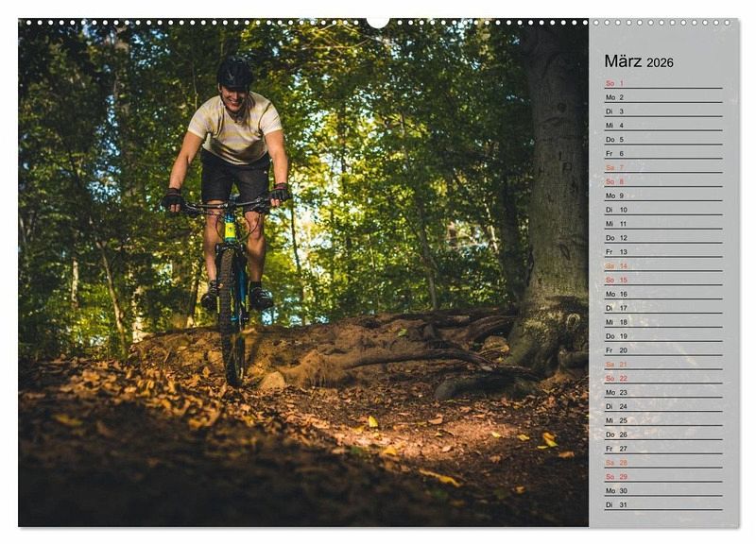Viewport: 756px width, 545px height.
Task: Click the mountain biker's helmet
Action: [234, 73]
